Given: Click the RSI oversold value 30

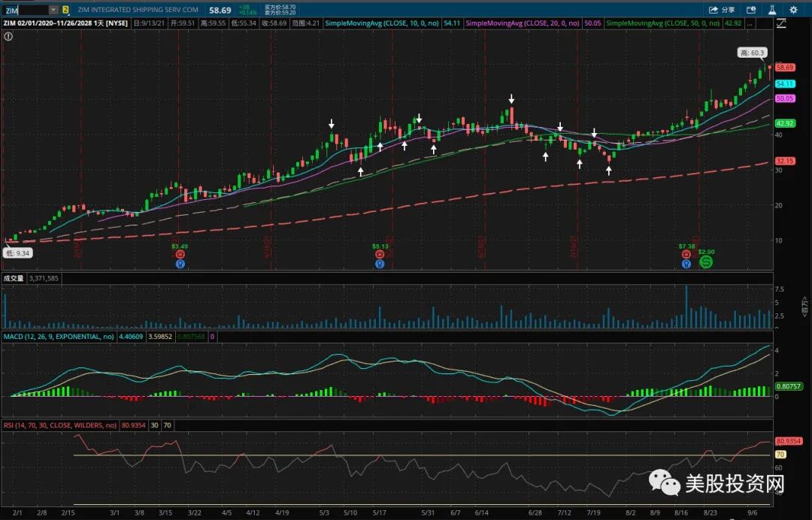Looking at the screenshot, I should coord(154,425).
